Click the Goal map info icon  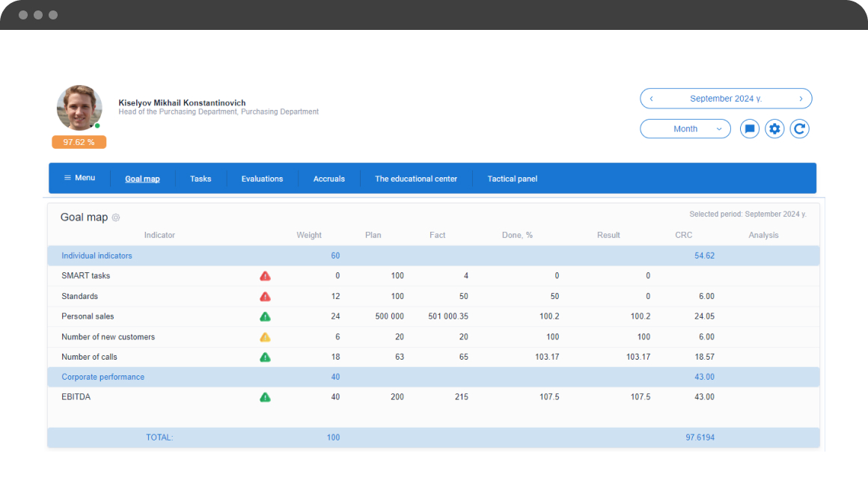click(116, 218)
